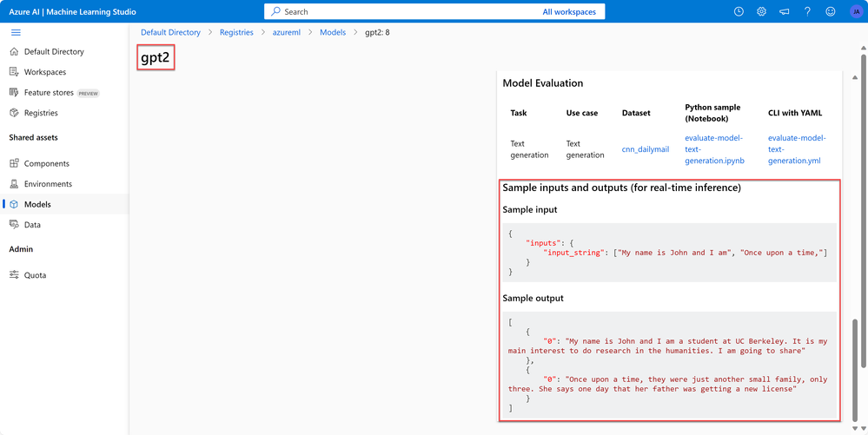
Task: Open the settings gear icon
Action: [762, 11]
